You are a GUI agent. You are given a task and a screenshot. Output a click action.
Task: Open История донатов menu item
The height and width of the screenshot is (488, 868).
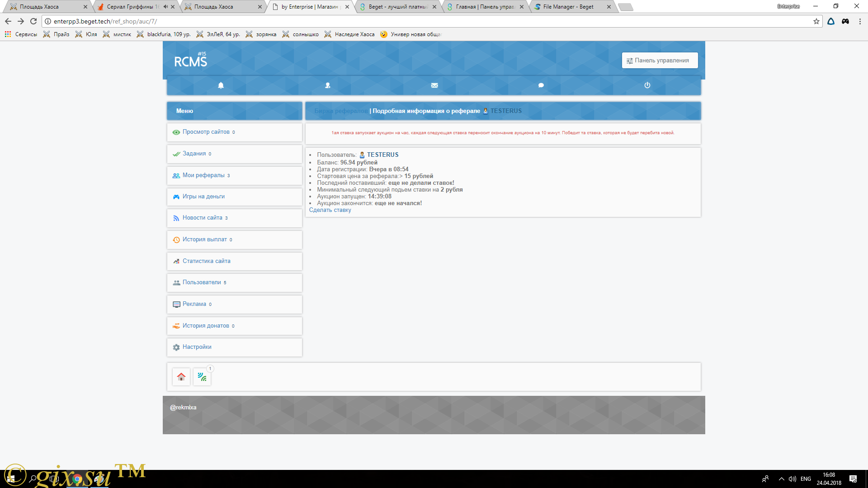pos(234,326)
